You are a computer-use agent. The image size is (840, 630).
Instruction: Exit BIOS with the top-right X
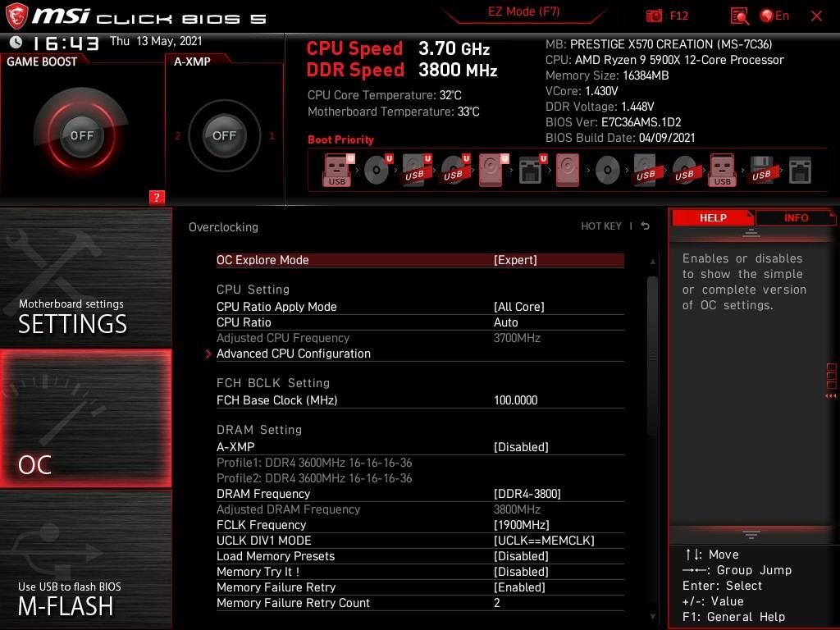tap(816, 16)
